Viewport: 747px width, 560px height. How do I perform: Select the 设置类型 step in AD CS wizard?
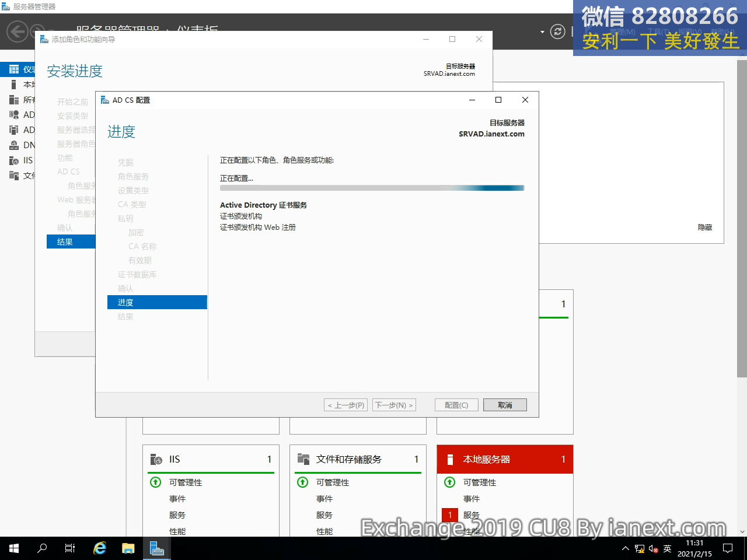133,190
